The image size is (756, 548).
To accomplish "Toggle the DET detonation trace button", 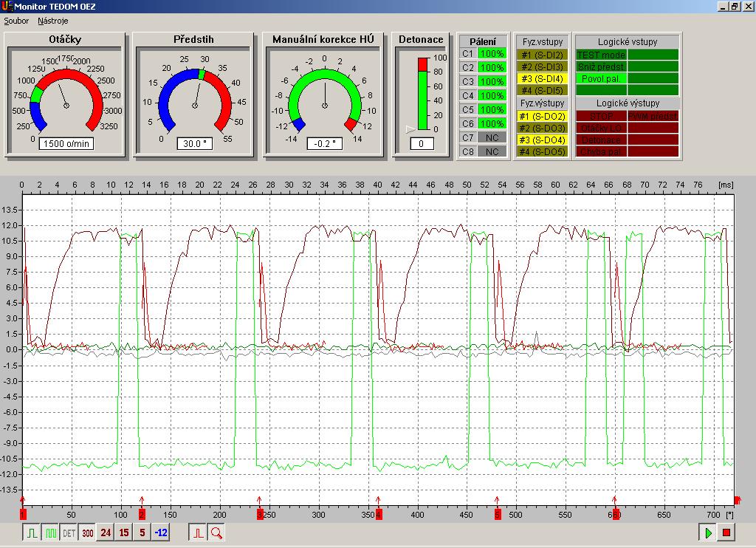I will pos(69,532).
